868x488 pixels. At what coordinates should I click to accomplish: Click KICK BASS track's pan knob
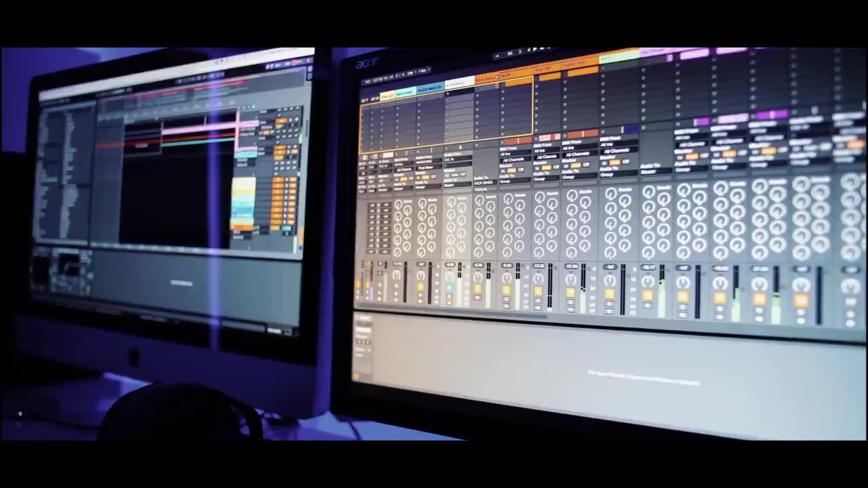449,277
